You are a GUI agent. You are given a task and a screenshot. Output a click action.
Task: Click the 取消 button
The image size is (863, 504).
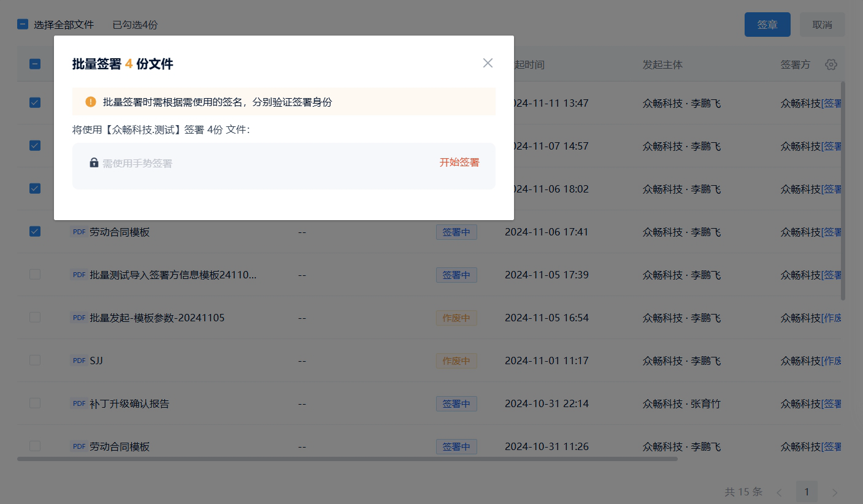pyautogui.click(x=822, y=25)
